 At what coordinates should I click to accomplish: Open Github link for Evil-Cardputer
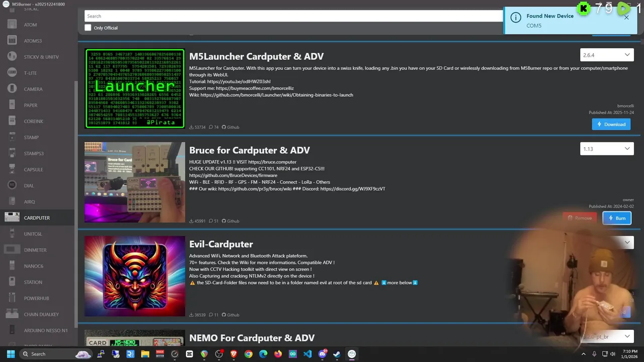[x=230, y=315]
